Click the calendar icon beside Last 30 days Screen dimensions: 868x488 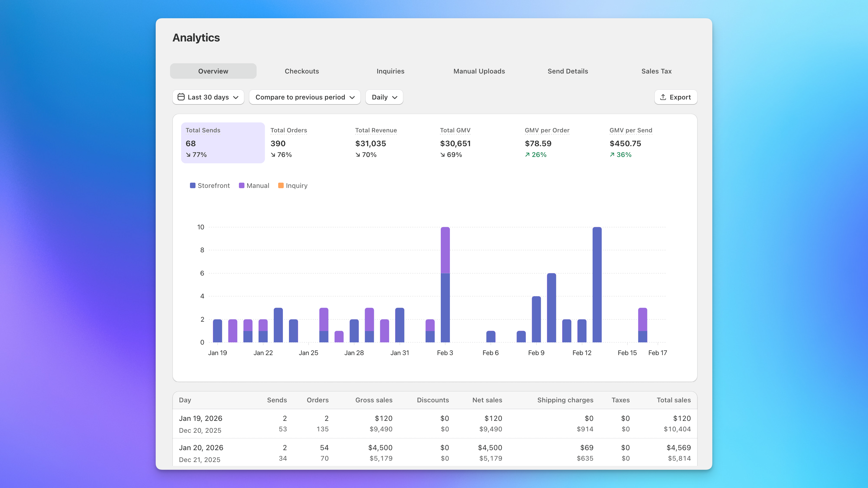(181, 97)
